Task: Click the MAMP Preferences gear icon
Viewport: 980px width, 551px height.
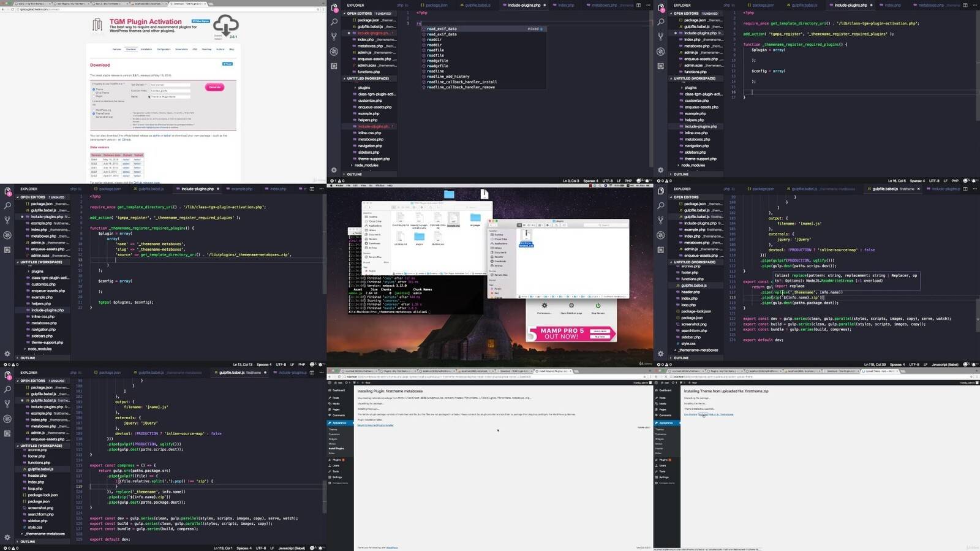Action: pyautogui.click(x=544, y=305)
